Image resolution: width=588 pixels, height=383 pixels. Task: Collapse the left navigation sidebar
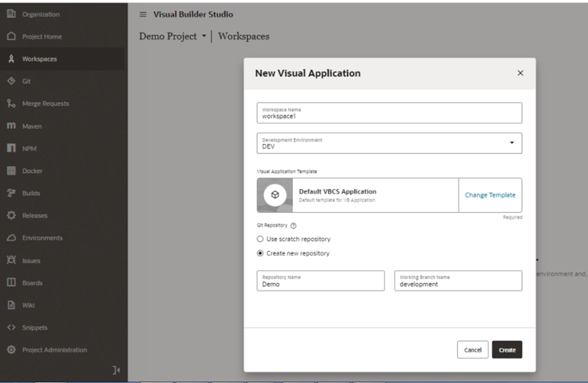115,370
